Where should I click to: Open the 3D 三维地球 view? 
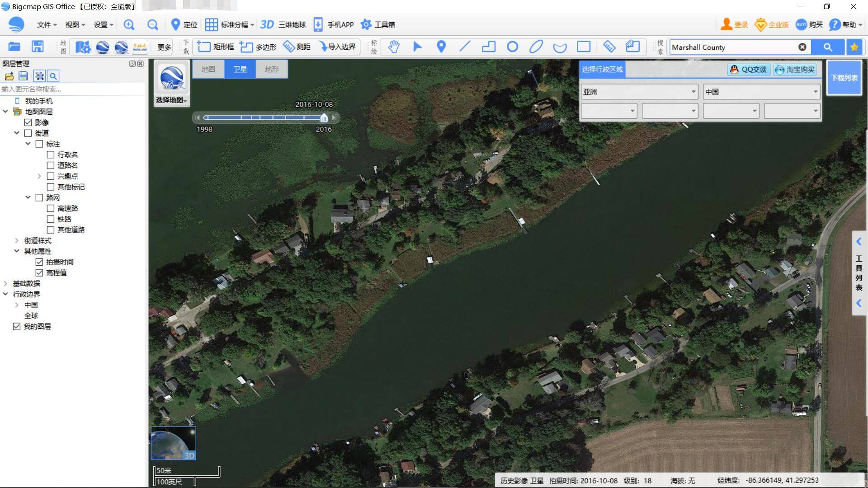pyautogui.click(x=283, y=25)
